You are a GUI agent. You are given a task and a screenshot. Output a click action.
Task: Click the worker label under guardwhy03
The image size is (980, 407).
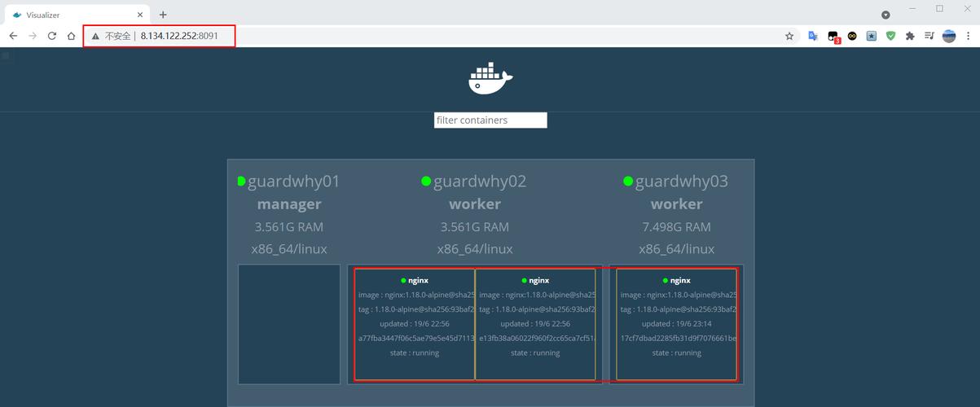pyautogui.click(x=677, y=204)
